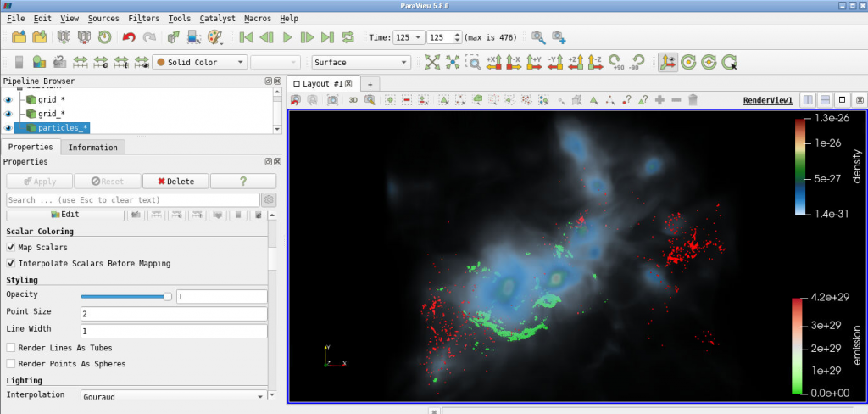The height and width of the screenshot is (414, 868).
Task: Adjust the Opacity slider handle
Action: [168, 296]
